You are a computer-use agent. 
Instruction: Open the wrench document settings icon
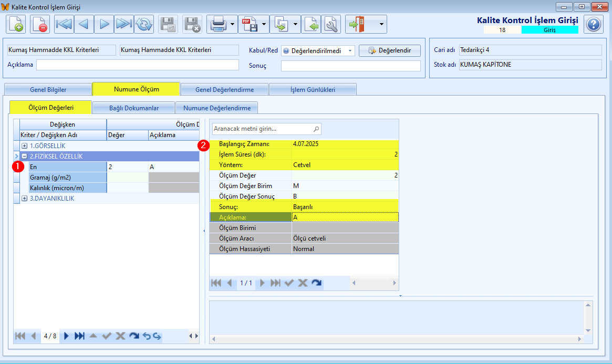331,24
